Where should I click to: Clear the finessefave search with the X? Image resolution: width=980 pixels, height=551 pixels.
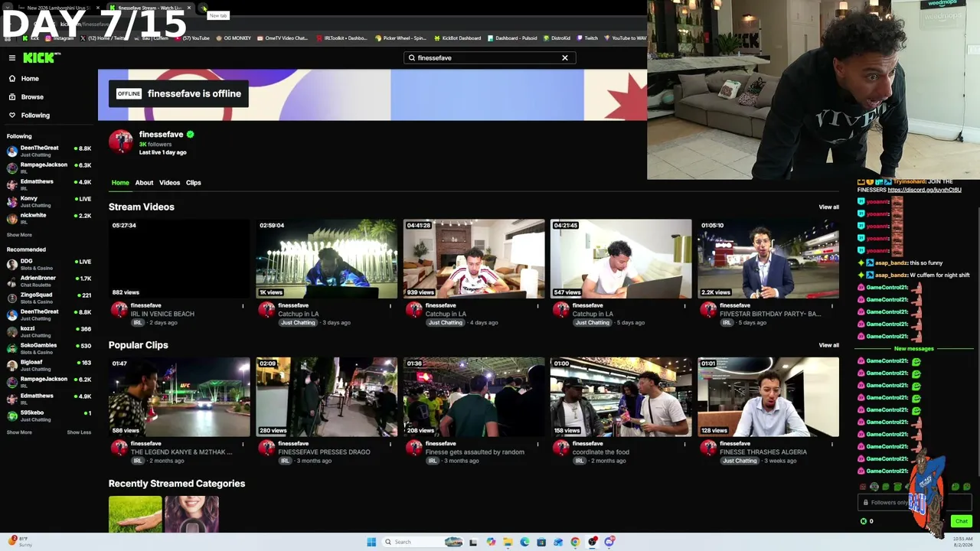pos(565,57)
